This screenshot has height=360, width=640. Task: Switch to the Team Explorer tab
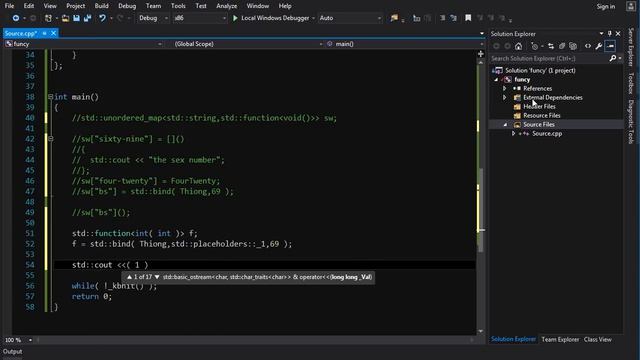[560, 340]
